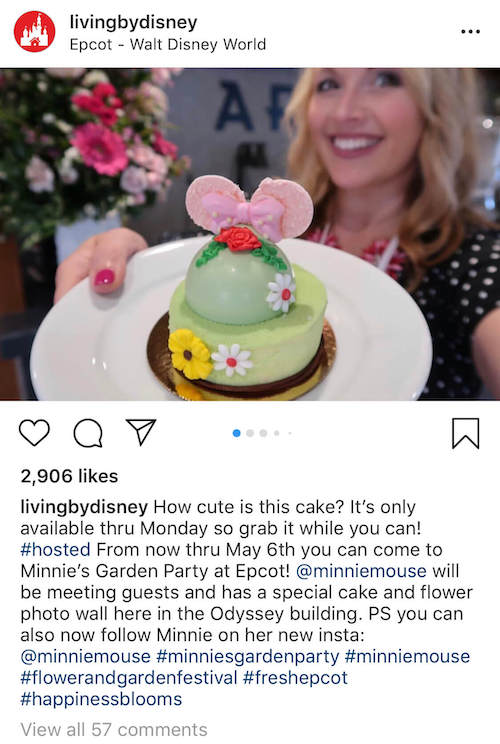Open #freshepcot hashtag
This screenshot has height=744, width=500.
(295, 678)
